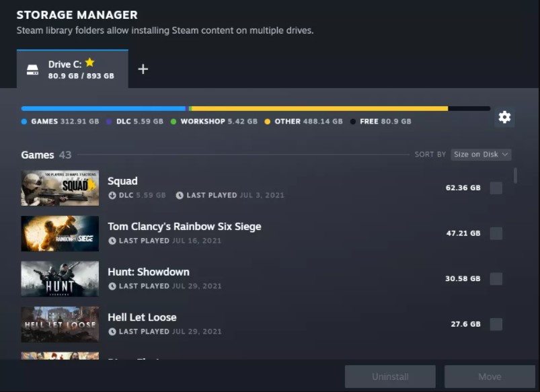Click the games list scrollbar
Screen dimensions: 540x392
[x=516, y=176]
